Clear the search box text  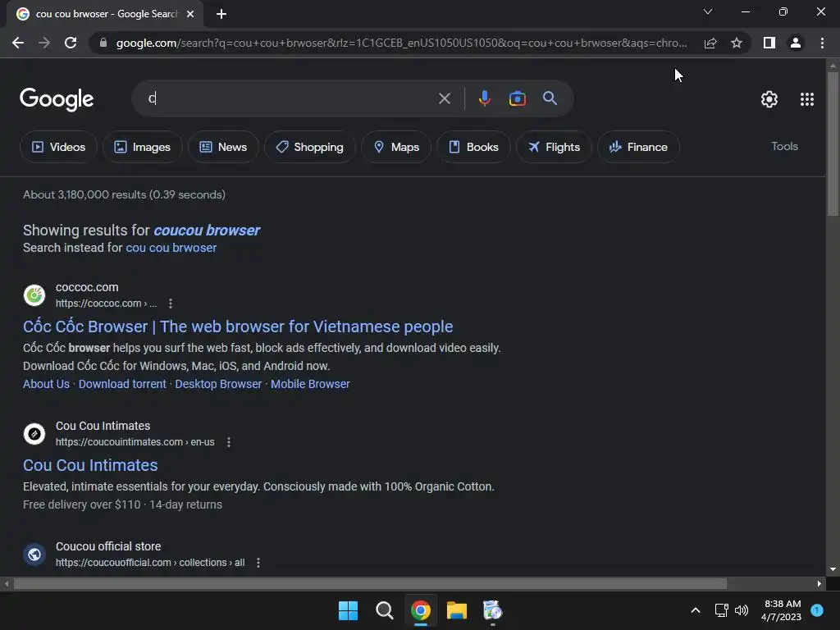(444, 98)
